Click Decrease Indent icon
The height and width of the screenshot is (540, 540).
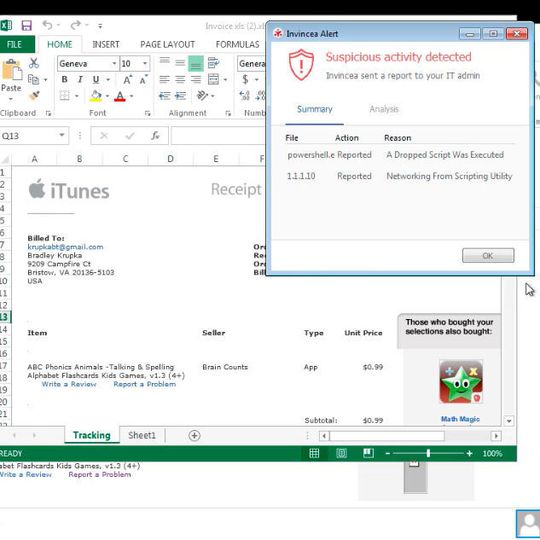(x=164, y=95)
